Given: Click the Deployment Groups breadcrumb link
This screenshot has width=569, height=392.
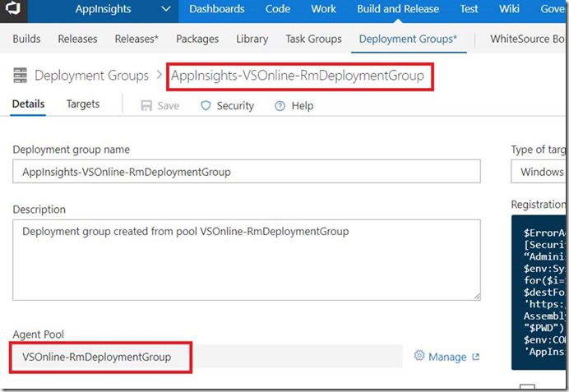Looking at the screenshot, I should 91,76.
